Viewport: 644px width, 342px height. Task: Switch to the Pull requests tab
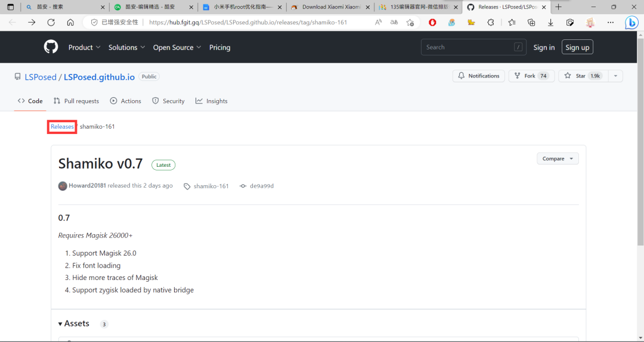click(76, 101)
